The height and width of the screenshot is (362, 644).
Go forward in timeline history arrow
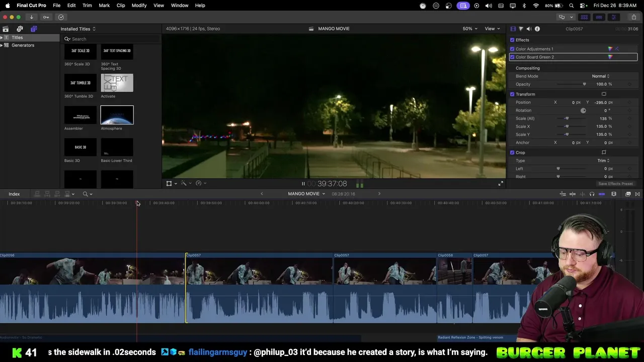point(379,194)
